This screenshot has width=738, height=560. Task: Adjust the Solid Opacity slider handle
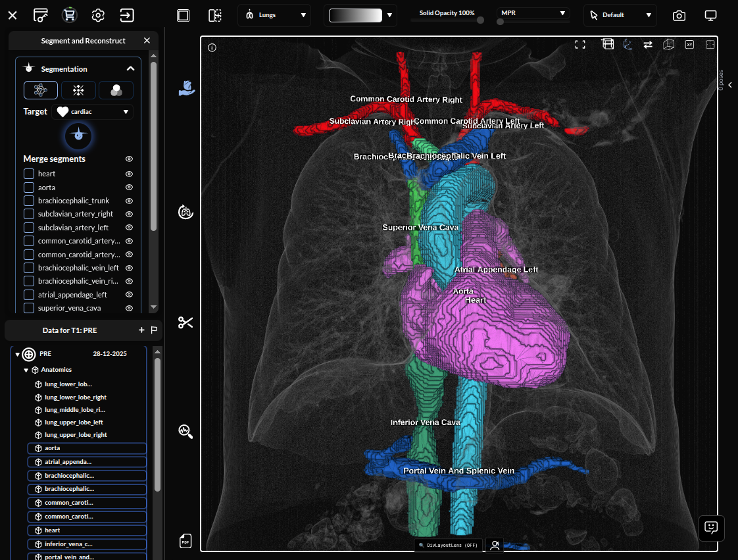coord(480,20)
